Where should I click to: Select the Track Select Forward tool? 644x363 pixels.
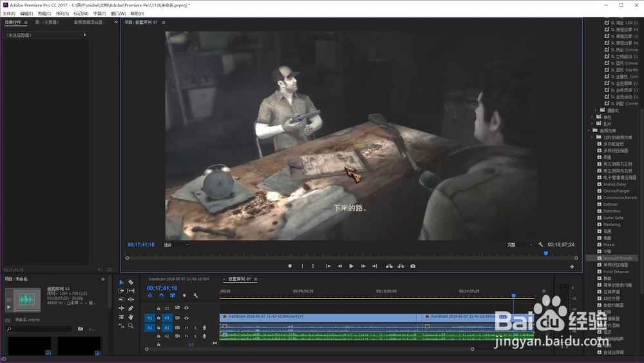[121, 291]
